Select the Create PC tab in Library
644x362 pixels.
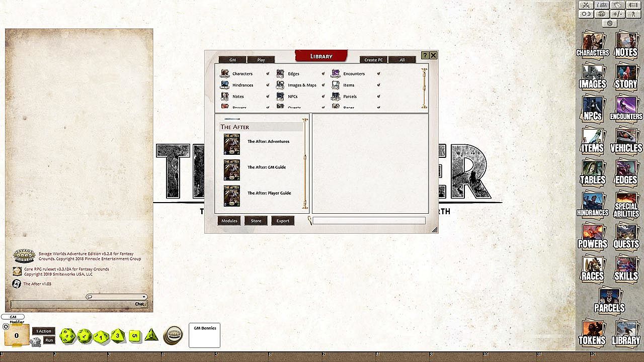373,60
